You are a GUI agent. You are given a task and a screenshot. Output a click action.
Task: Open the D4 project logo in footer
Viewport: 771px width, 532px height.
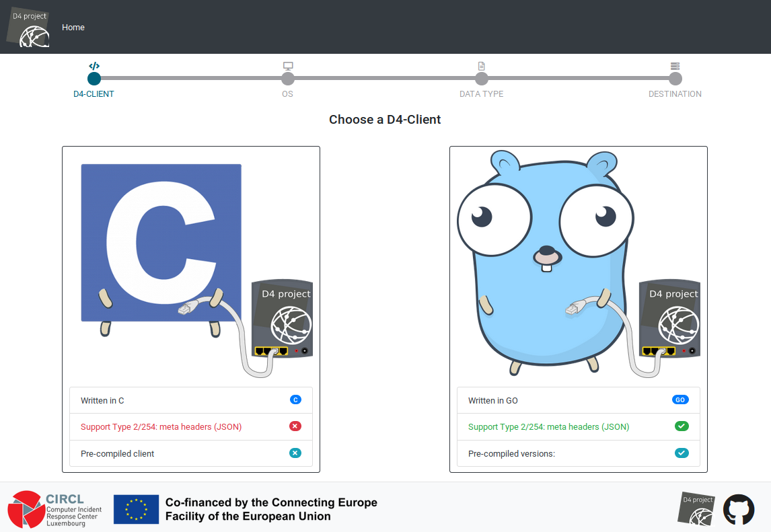[696, 509]
